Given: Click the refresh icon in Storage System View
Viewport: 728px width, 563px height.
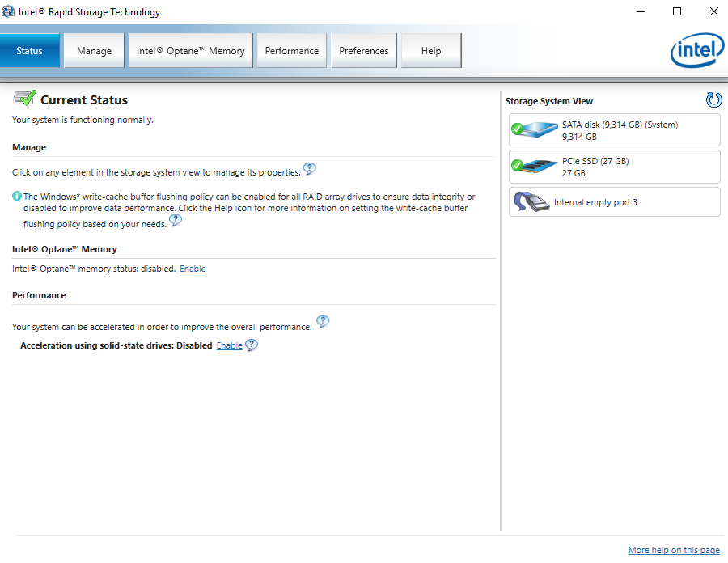Looking at the screenshot, I should pyautogui.click(x=713, y=99).
